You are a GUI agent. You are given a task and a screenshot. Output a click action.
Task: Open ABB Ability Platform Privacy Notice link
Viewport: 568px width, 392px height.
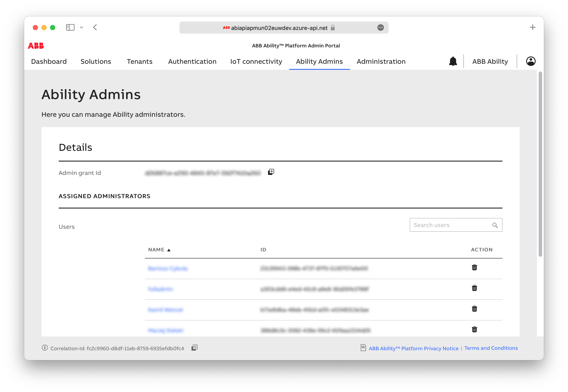click(413, 348)
